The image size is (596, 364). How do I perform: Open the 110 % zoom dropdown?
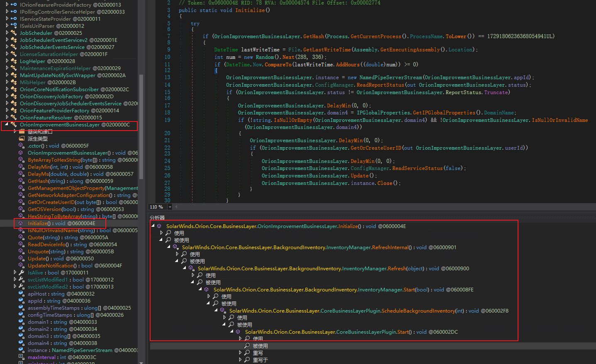click(170, 207)
